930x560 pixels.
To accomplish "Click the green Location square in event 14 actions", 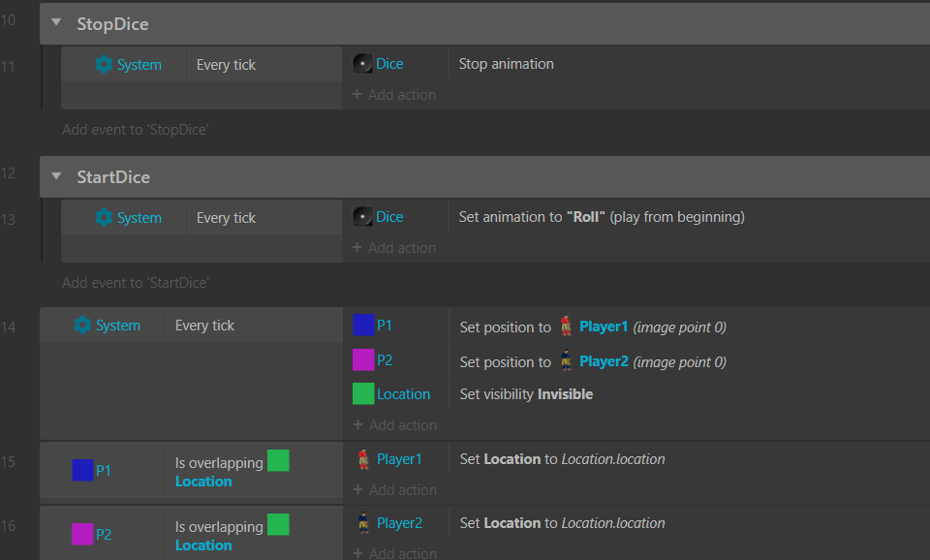I will 363,394.
